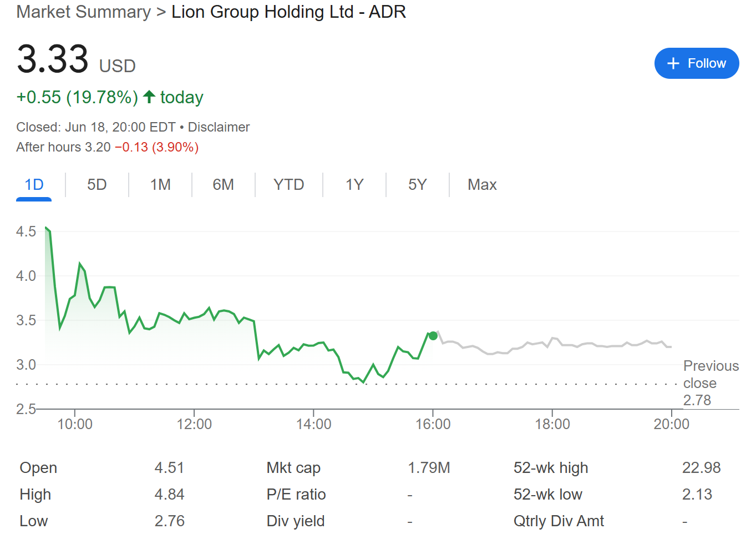The image size is (756, 539).
Task: Click the −0.13 (3.90%) after-hours change
Action: click(156, 147)
